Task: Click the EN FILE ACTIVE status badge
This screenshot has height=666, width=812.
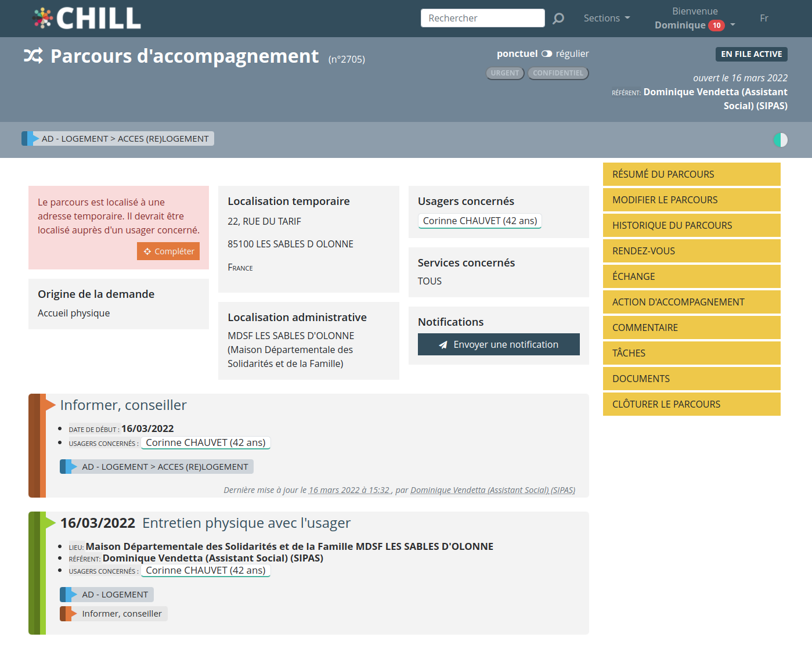Action: pyautogui.click(x=751, y=54)
